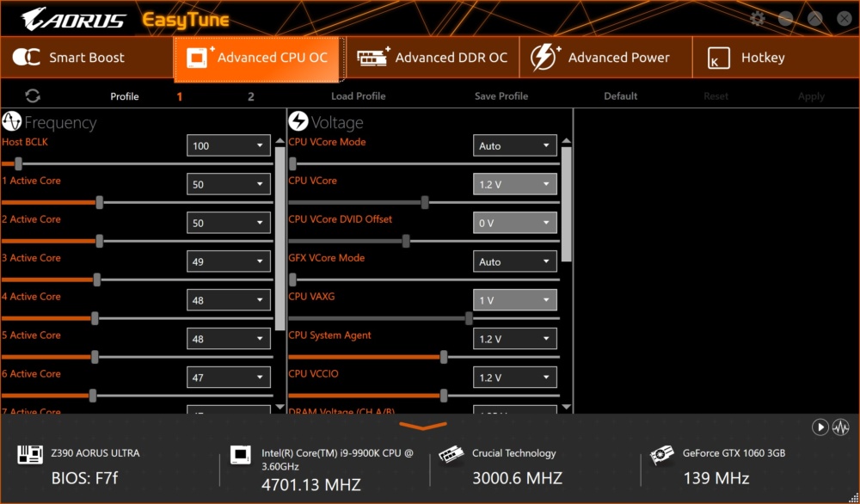Click the 4701.13 MHZ CPU frequency
This screenshot has width=860, height=504.
(311, 485)
